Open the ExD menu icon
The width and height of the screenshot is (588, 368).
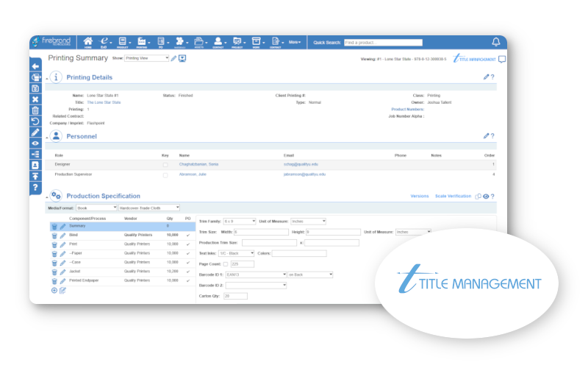point(104,43)
